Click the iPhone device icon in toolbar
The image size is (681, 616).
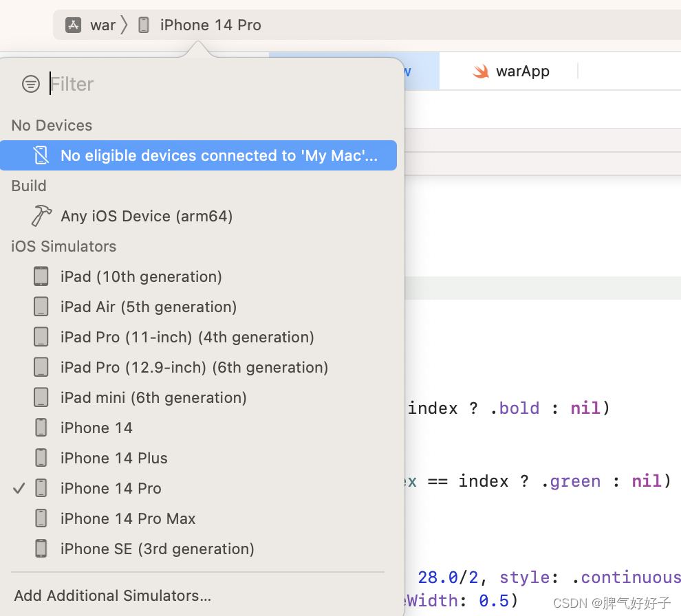click(x=143, y=25)
